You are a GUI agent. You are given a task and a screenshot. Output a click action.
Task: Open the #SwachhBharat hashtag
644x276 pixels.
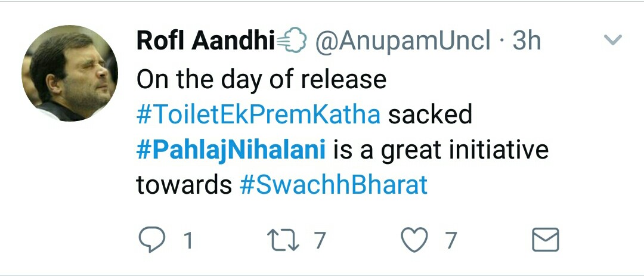coord(333,185)
